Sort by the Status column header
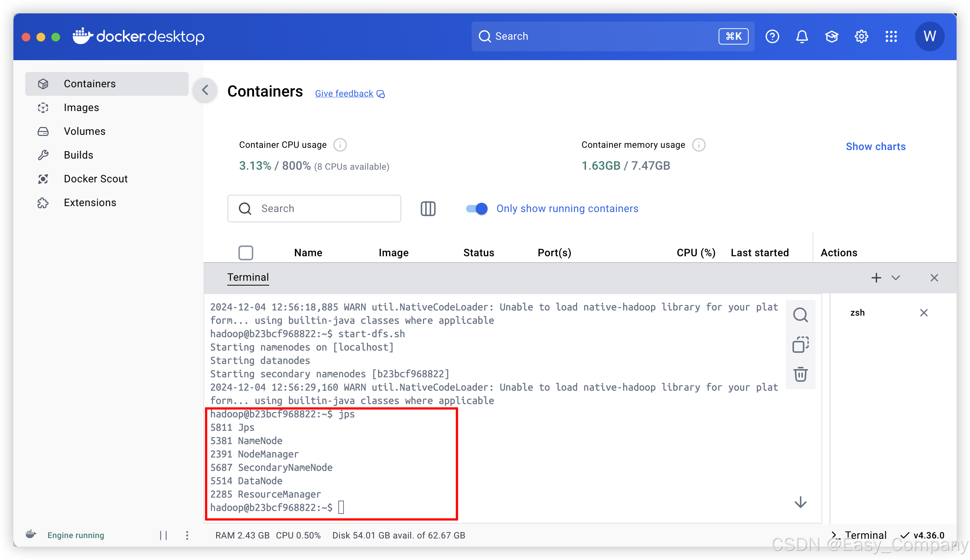Viewport: 970px width, 560px height. click(478, 253)
